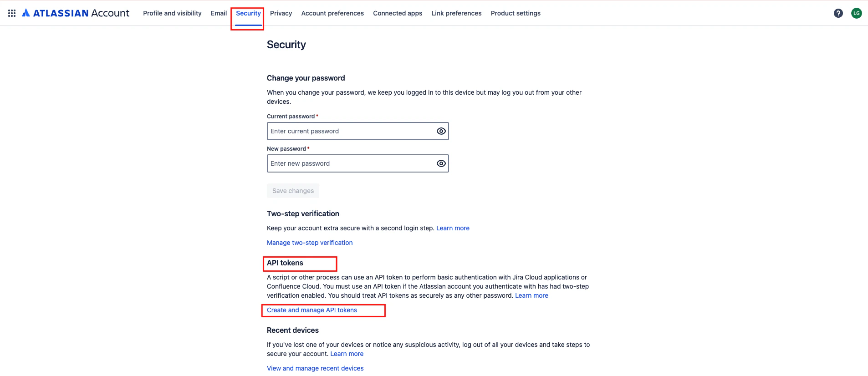Click the Atlassian Account logo
This screenshot has width=868, height=376.
[x=76, y=13]
